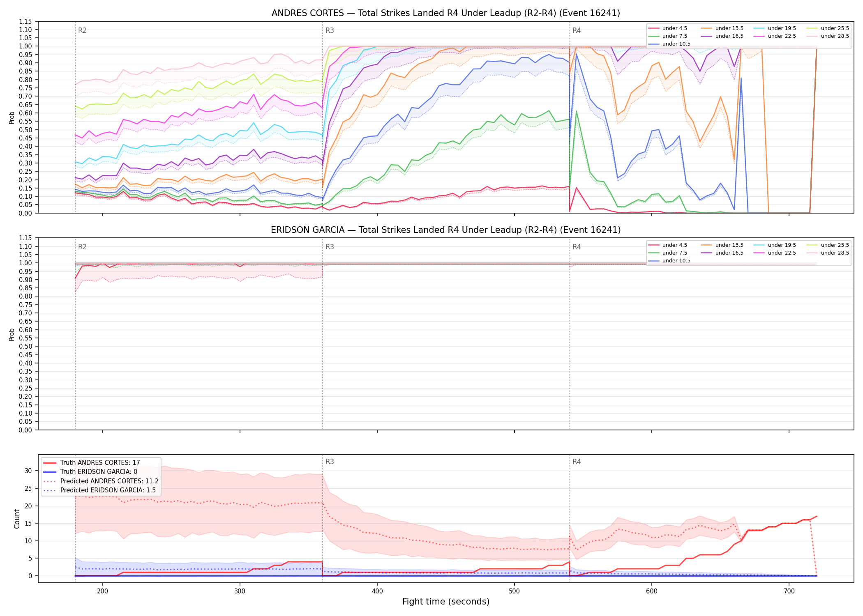Click the 30 tick on the Count axis
The height and width of the screenshot is (616, 863).
pyautogui.click(x=28, y=471)
